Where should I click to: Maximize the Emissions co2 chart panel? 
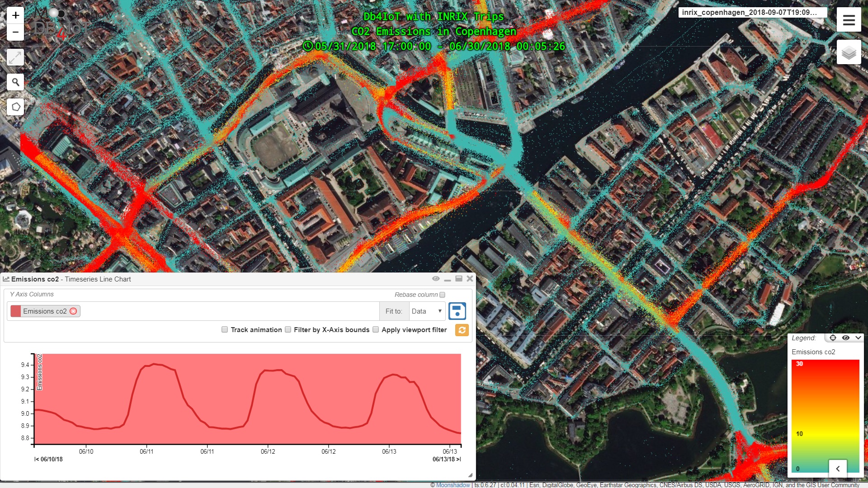(459, 279)
